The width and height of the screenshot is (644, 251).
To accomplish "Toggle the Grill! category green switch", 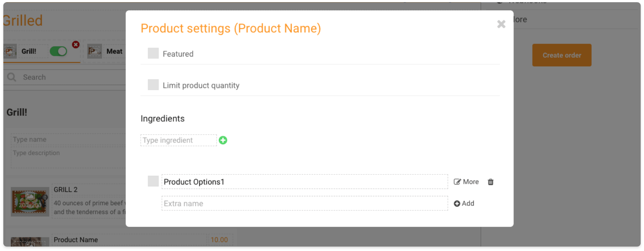I will (59, 51).
